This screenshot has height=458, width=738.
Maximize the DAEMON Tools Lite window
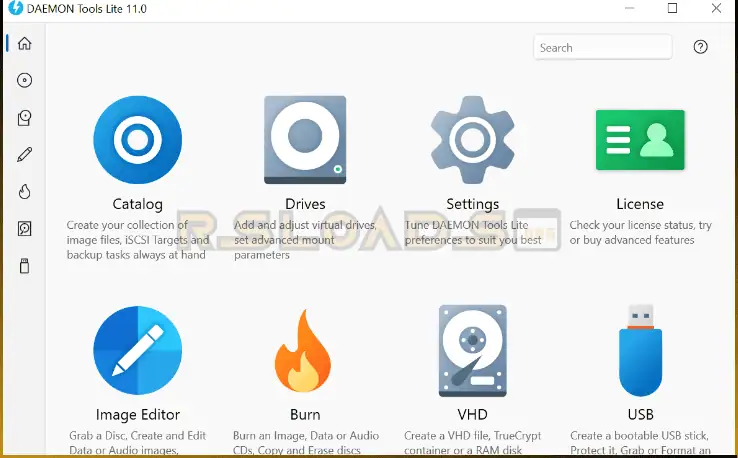(673, 8)
